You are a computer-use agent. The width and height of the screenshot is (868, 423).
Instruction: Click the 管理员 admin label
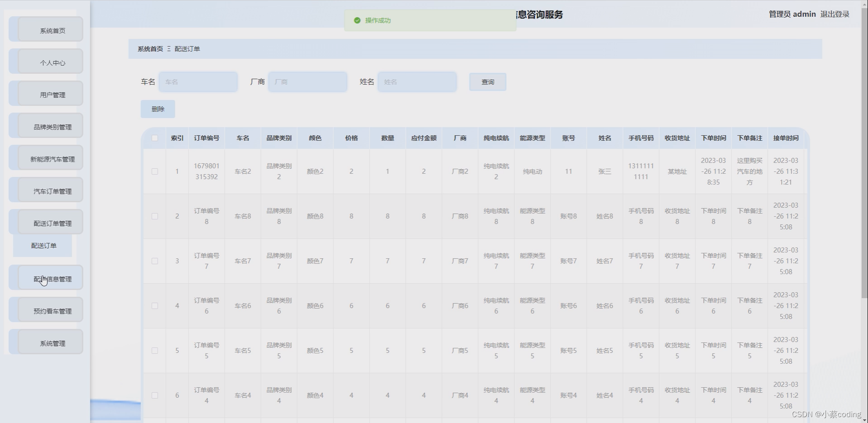point(792,14)
